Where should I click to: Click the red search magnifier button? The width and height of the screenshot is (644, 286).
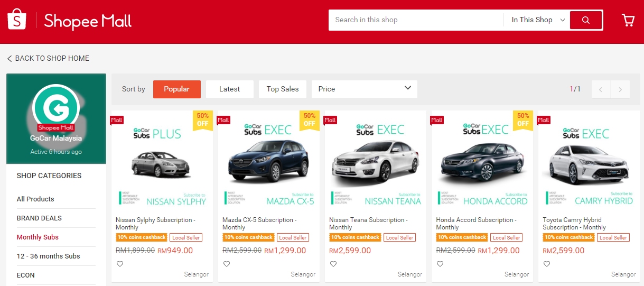point(586,20)
